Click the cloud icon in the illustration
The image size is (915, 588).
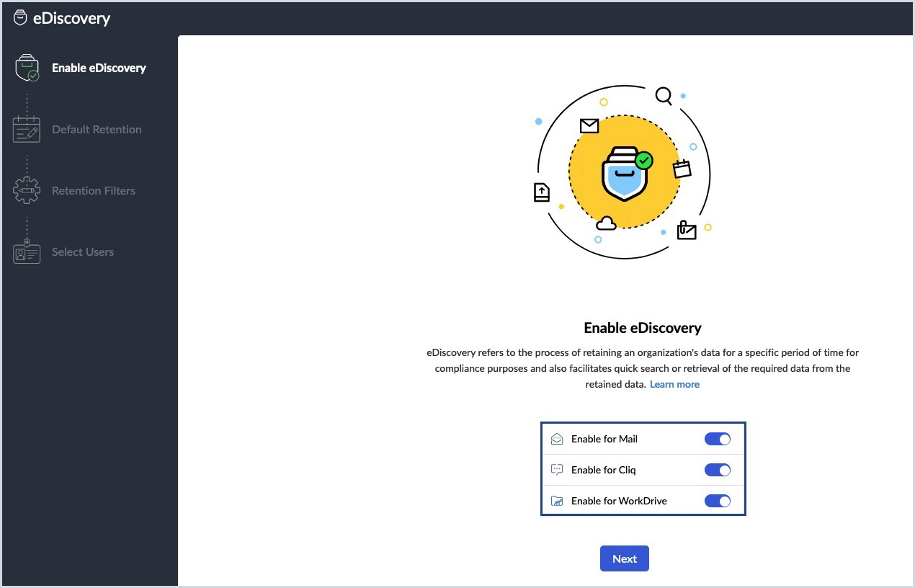click(x=606, y=224)
